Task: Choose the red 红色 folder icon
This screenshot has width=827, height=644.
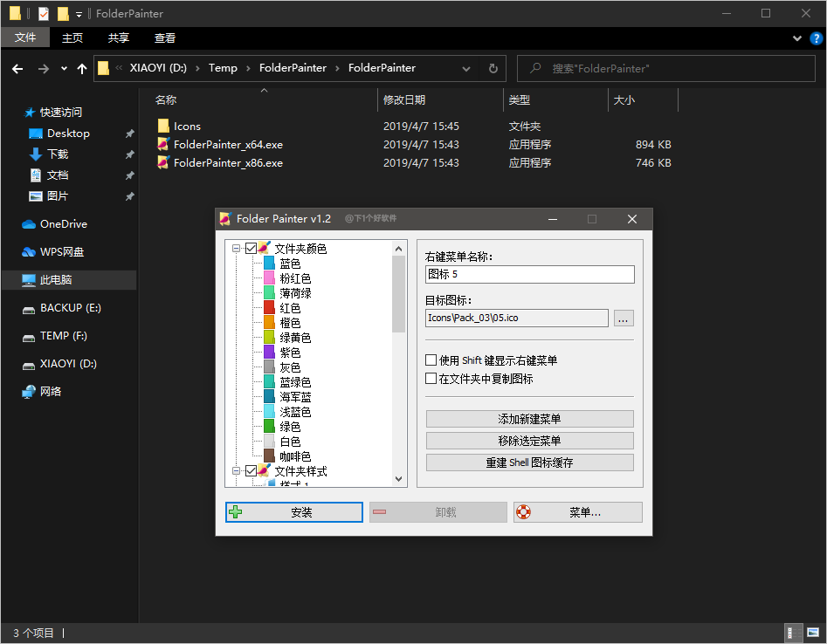Action: point(269,308)
